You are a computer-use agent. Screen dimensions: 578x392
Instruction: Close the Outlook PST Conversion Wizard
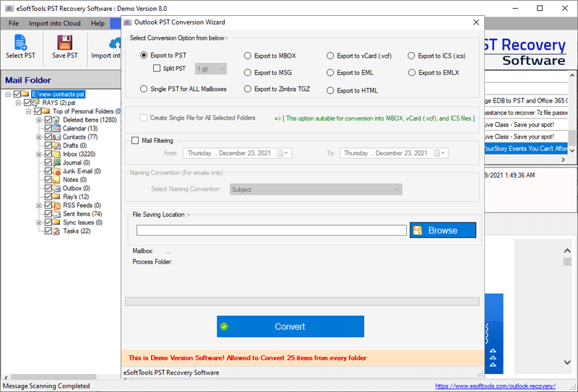click(x=476, y=22)
